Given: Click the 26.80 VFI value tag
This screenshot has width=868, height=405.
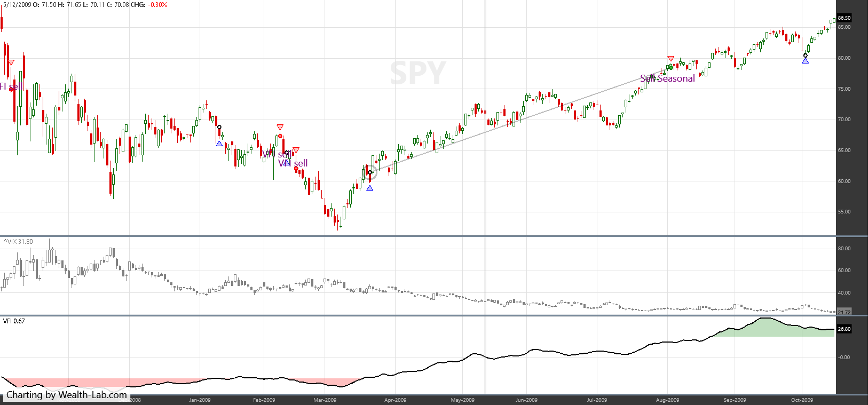Looking at the screenshot, I should [844, 329].
